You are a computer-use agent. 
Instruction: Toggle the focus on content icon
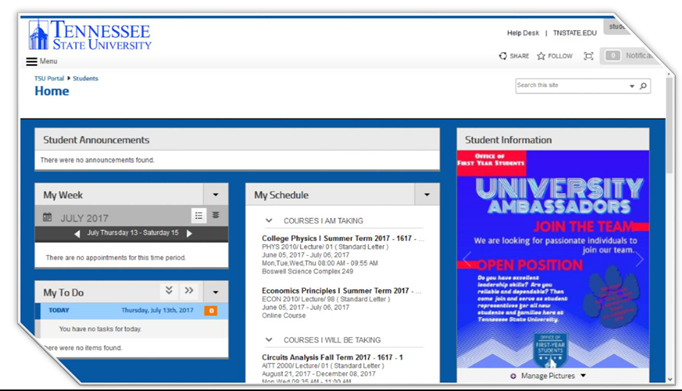[x=588, y=56]
